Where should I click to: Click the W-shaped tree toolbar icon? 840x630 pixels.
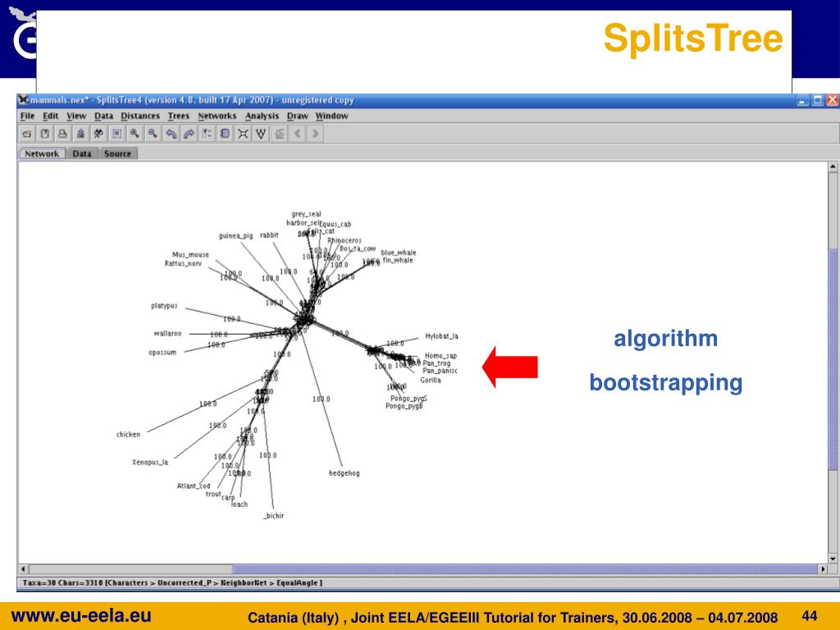point(261,134)
